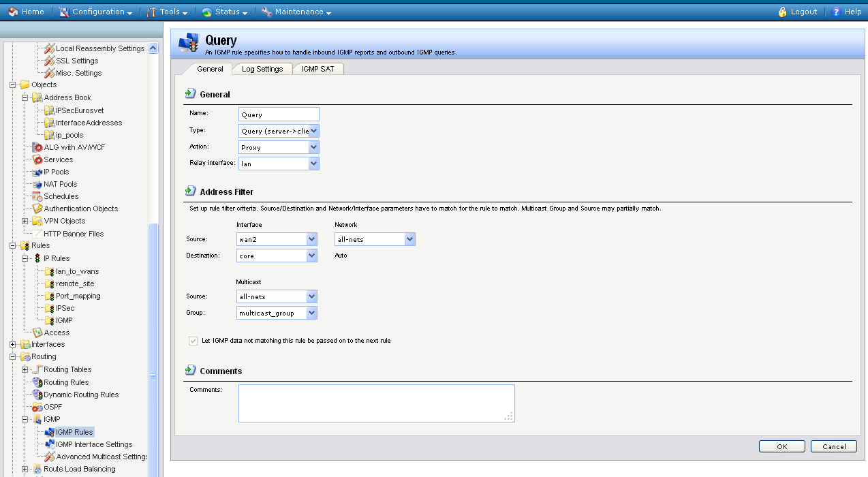Expand the VPN Objects tree node
The width and height of the screenshot is (868, 477).
[x=25, y=221]
